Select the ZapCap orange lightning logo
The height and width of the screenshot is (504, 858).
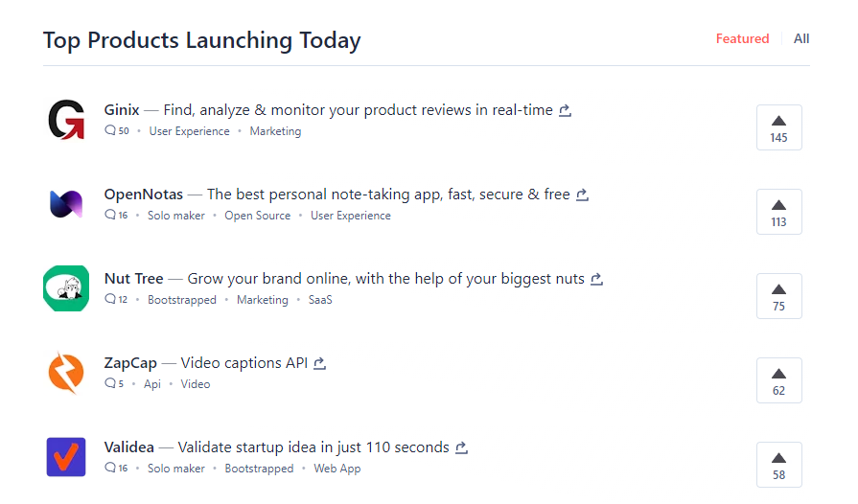(x=66, y=373)
